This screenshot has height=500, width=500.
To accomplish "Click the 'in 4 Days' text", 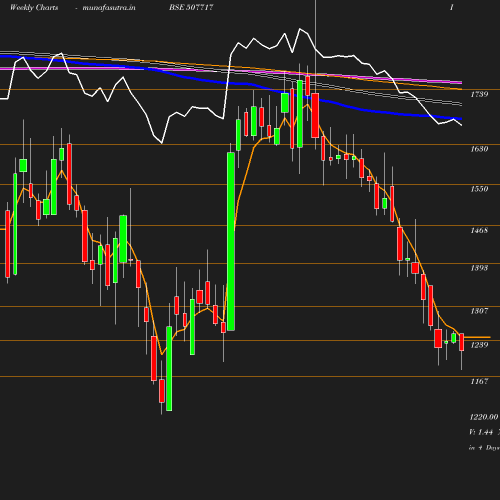I will [x=484, y=448].
